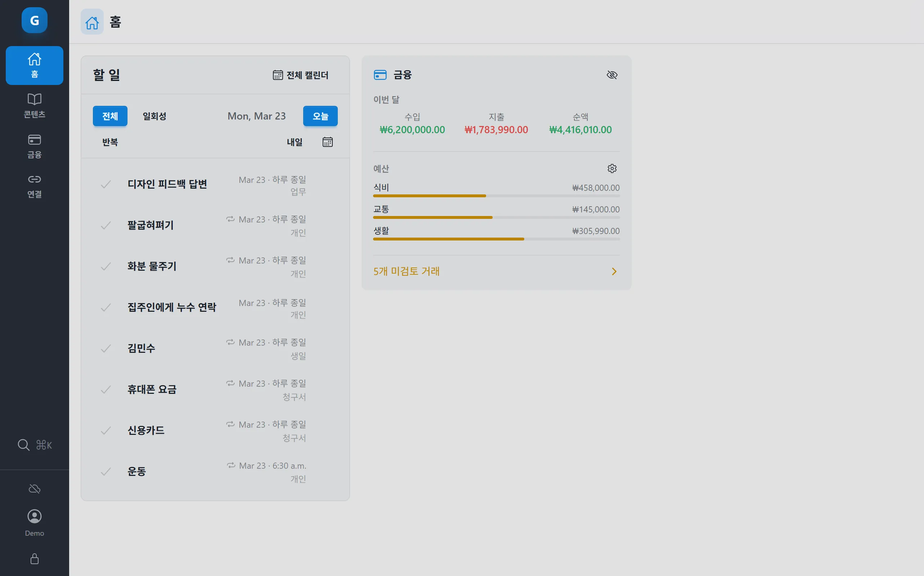The width and height of the screenshot is (924, 576).
Task: Click the cloud sync status icon
Action: pos(34,489)
